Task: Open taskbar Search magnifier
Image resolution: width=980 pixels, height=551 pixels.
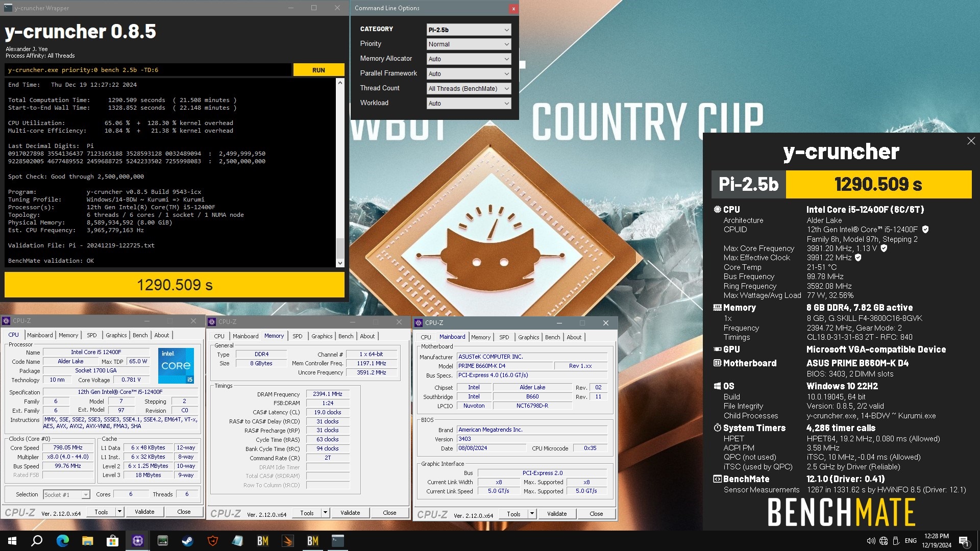Action: (37, 541)
